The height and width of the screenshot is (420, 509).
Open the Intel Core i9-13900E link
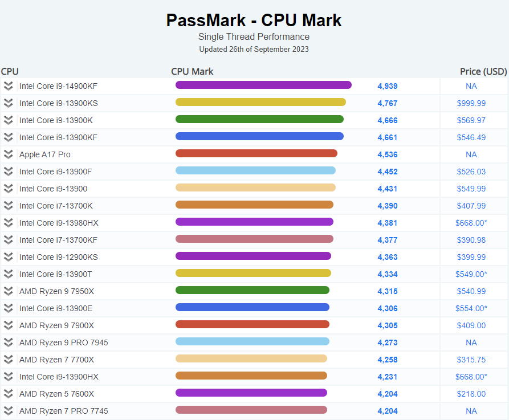pos(56,308)
